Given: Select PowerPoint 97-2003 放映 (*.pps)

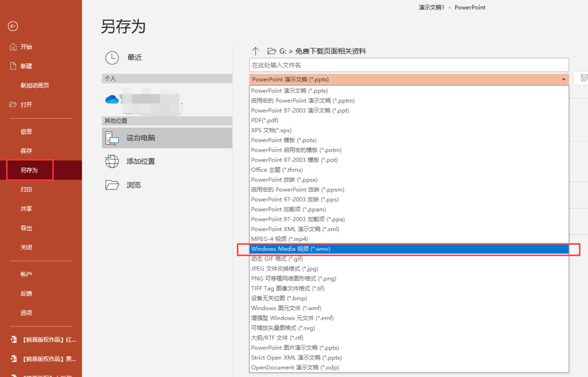Looking at the screenshot, I should [x=409, y=199].
